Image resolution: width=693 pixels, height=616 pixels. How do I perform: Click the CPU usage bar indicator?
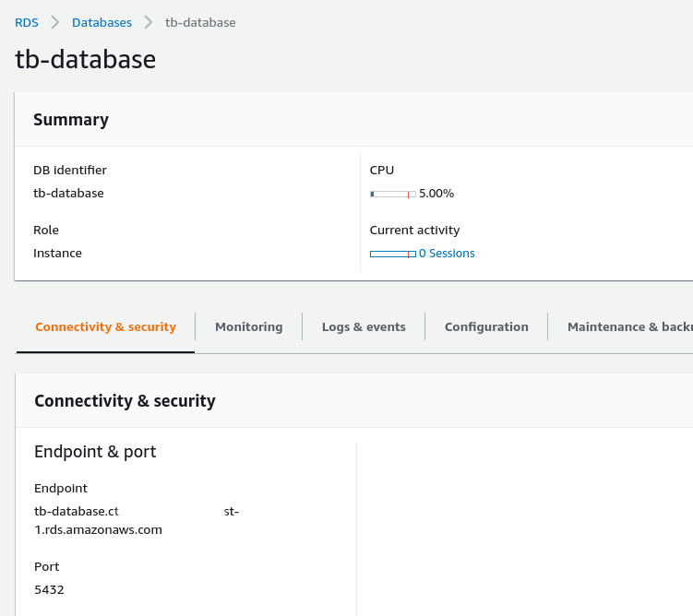pyautogui.click(x=392, y=194)
